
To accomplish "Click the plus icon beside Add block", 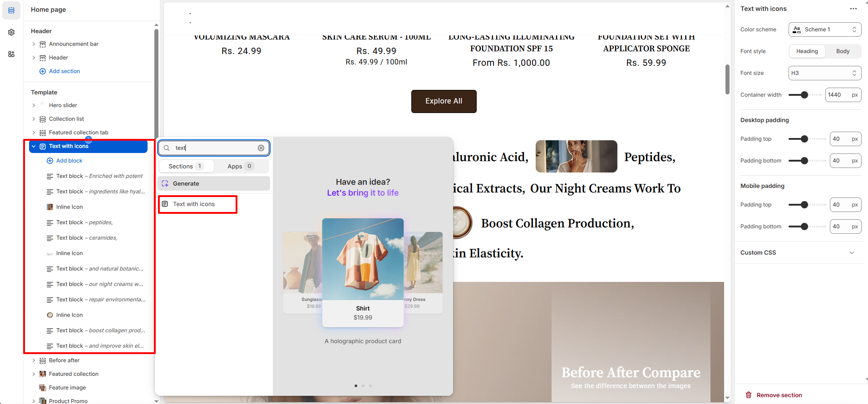I will (50, 161).
